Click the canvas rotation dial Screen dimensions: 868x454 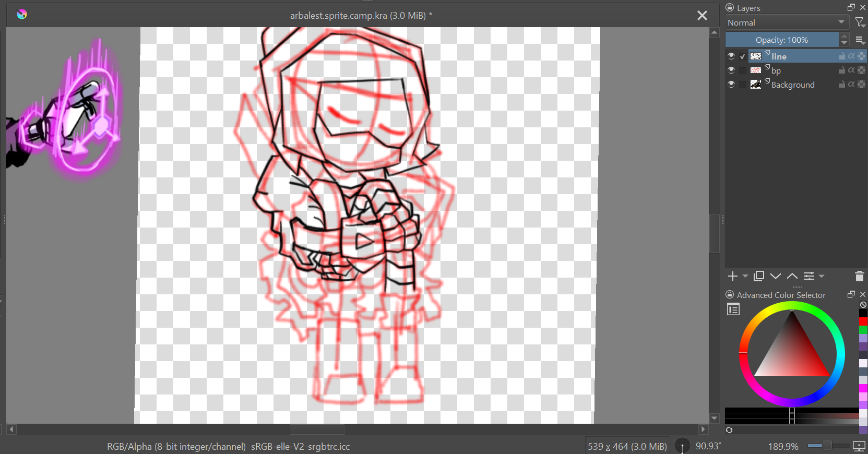[682, 446]
